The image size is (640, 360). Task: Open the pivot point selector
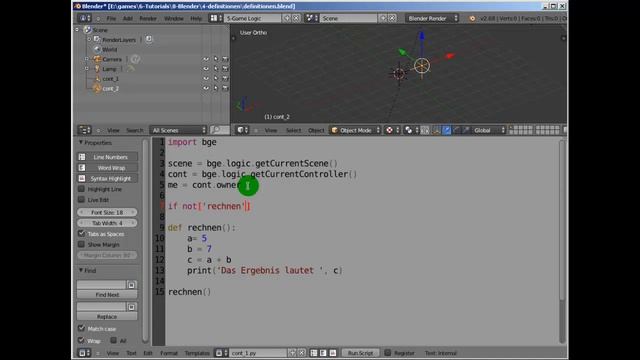pos(410,130)
